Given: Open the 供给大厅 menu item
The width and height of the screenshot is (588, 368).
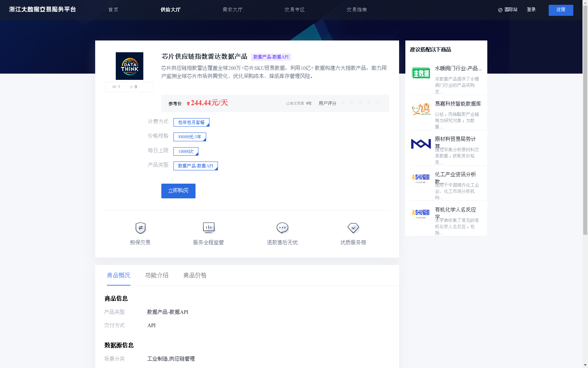Looking at the screenshot, I should 171,10.
